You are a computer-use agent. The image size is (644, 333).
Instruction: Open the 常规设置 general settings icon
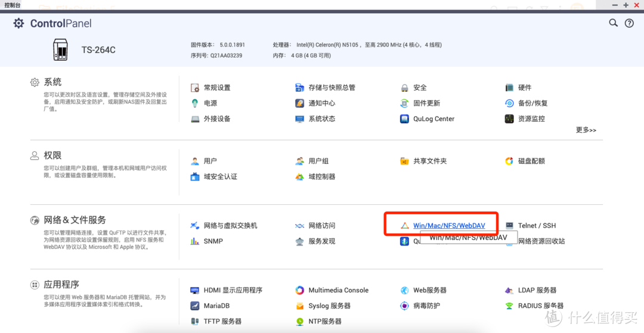(x=194, y=88)
